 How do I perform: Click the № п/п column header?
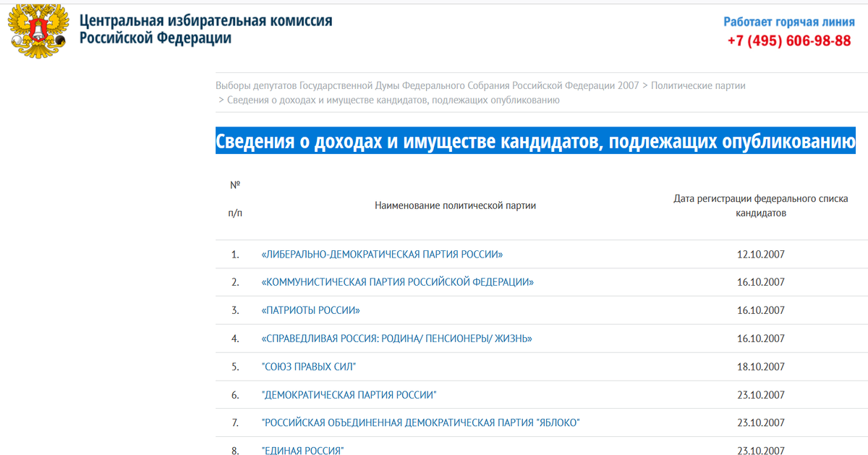(x=235, y=199)
